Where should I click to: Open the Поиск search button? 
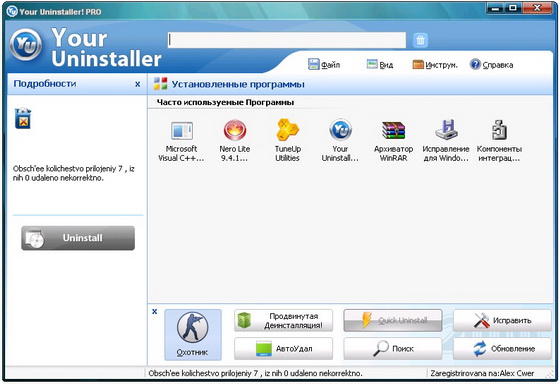click(393, 349)
